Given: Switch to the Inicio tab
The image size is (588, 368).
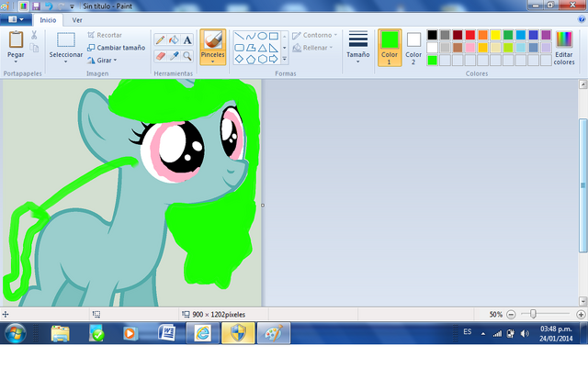Looking at the screenshot, I should (48, 20).
